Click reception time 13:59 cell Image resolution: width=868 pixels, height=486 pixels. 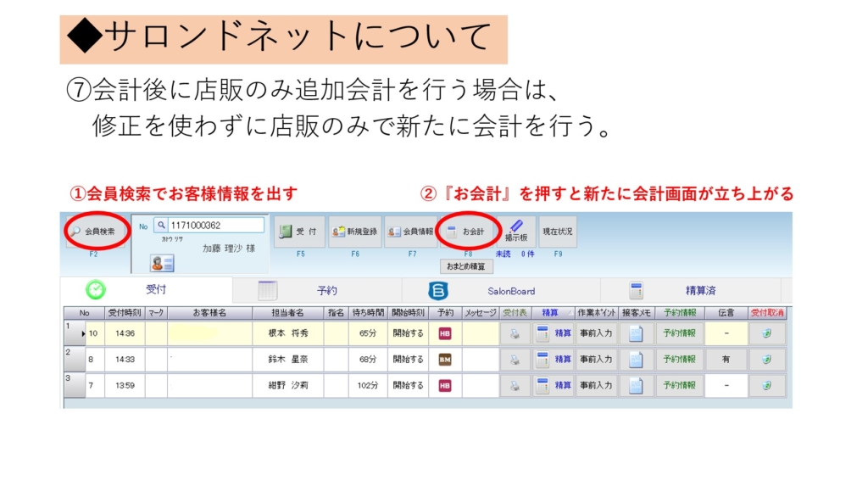coord(125,386)
